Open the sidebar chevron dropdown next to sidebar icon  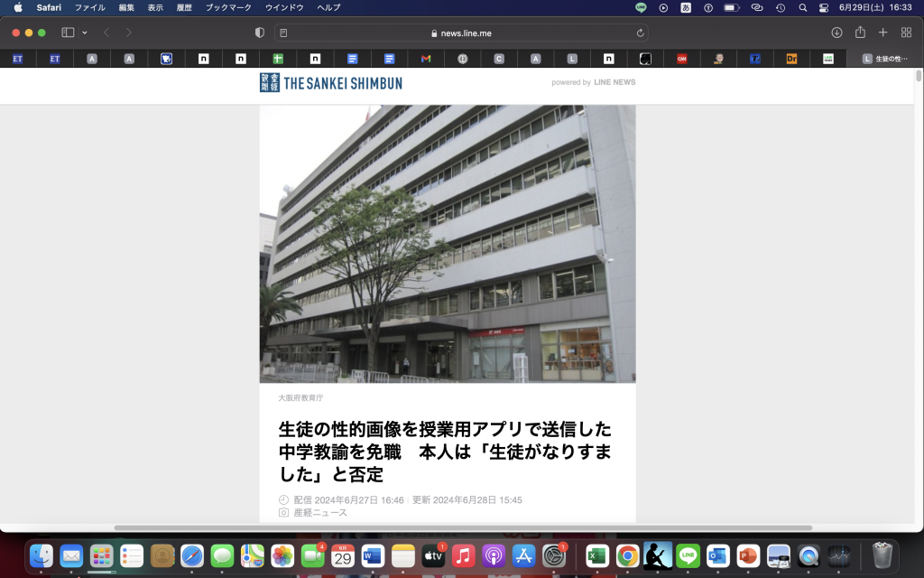[x=84, y=31]
